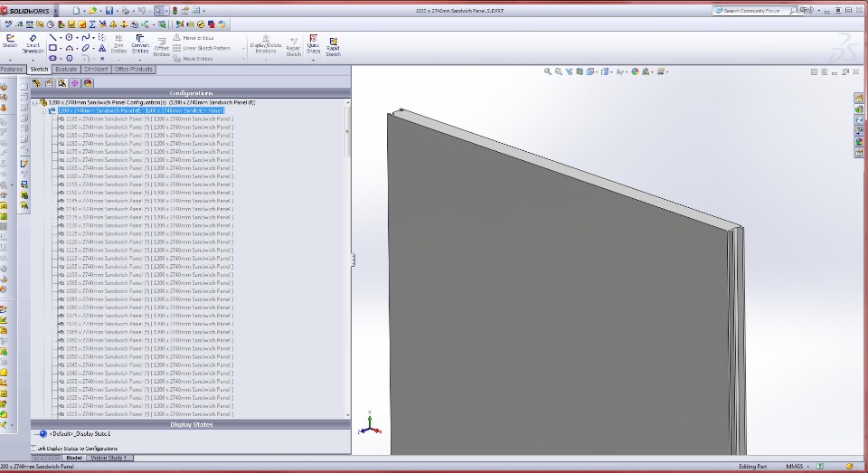868x473 pixels.
Task: Open the Quick Snaps dropdown arrow
Action: pyautogui.click(x=314, y=60)
